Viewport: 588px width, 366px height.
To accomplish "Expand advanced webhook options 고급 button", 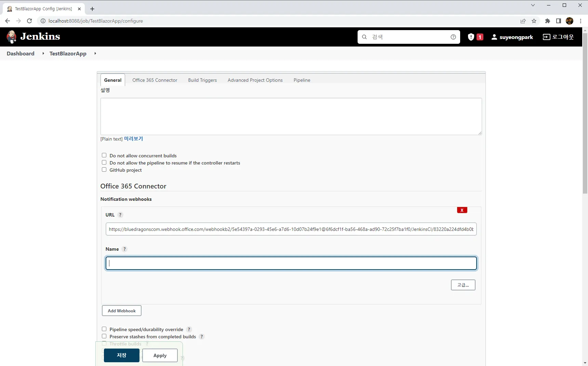I will (463, 285).
